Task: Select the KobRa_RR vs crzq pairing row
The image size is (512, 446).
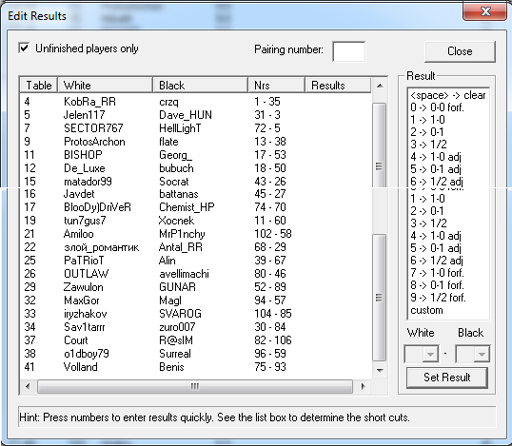Action: (196, 102)
